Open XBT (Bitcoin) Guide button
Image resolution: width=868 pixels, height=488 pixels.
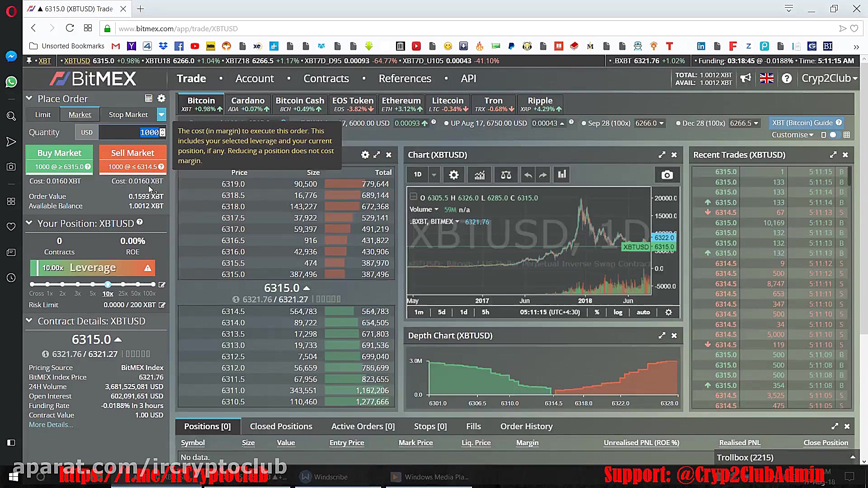coord(806,123)
